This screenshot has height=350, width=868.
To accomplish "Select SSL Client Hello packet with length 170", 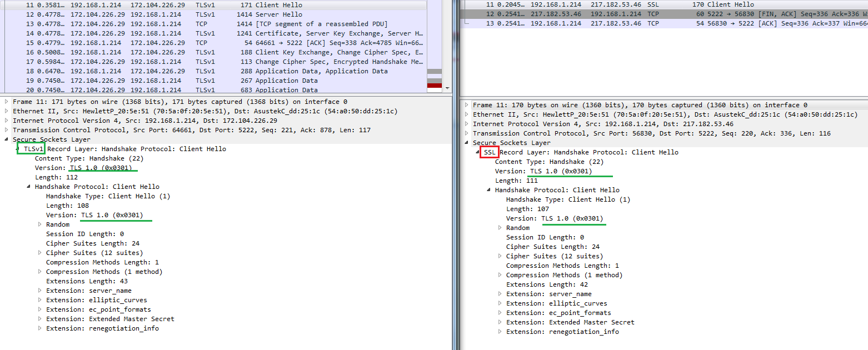I will [665, 4].
